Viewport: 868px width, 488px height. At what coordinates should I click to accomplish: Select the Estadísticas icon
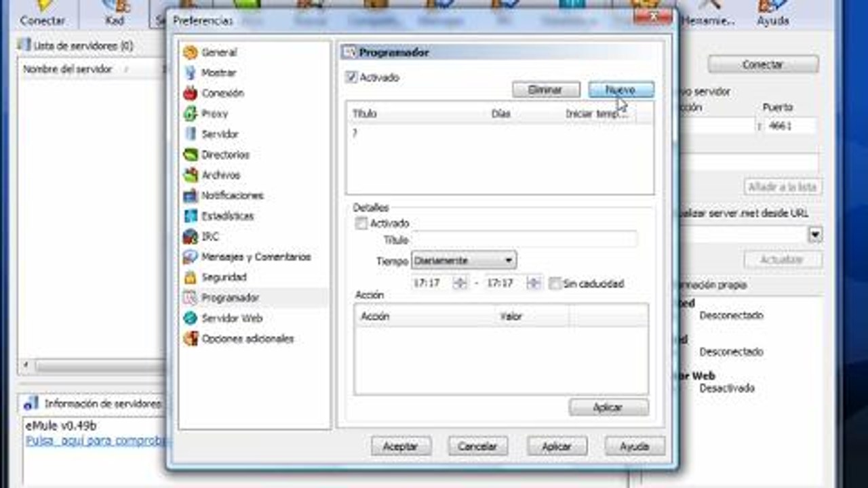tap(191, 216)
